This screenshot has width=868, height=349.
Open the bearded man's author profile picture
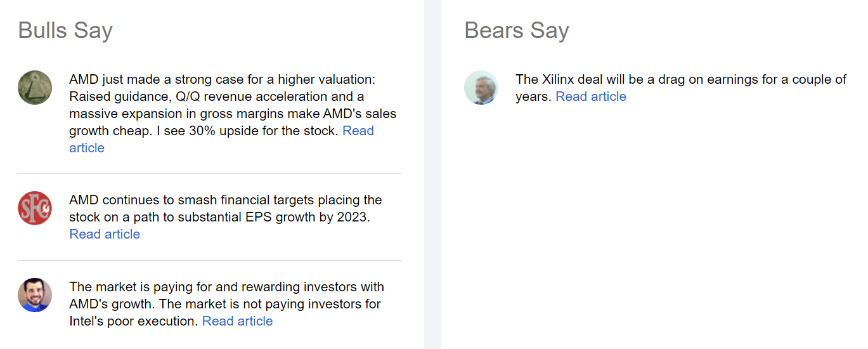35,294
